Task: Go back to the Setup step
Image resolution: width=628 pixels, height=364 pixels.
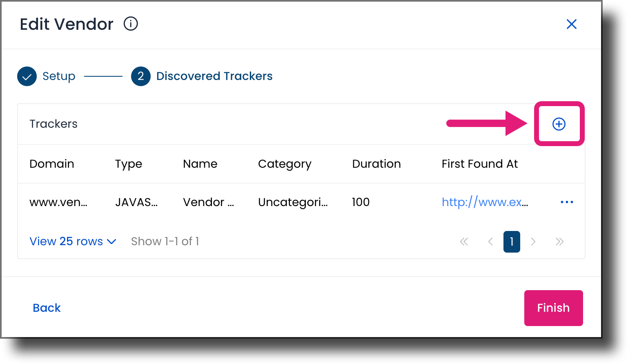Action: (x=58, y=76)
